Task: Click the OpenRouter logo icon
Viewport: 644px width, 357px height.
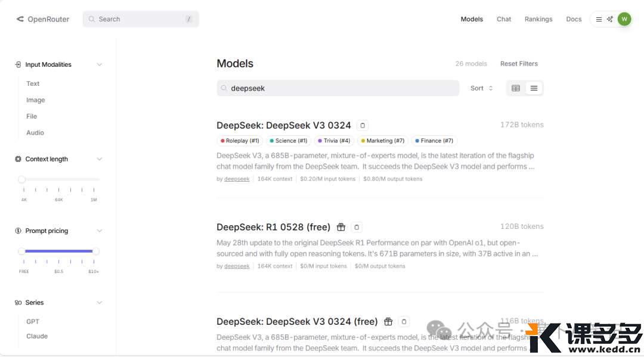Action: 20,19
